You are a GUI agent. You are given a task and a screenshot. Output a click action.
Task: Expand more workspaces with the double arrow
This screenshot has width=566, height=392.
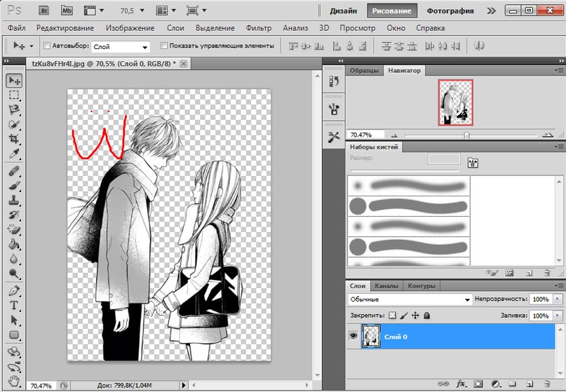[491, 11]
